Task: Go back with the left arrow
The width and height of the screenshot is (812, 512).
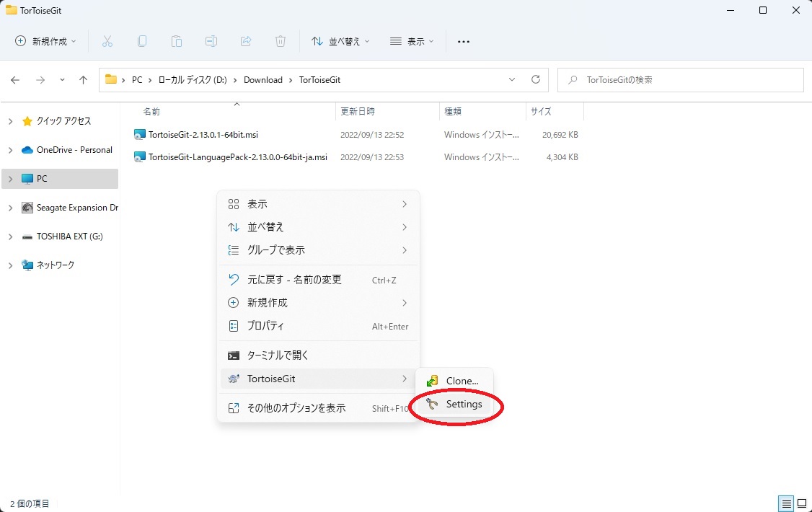Action: click(x=15, y=80)
